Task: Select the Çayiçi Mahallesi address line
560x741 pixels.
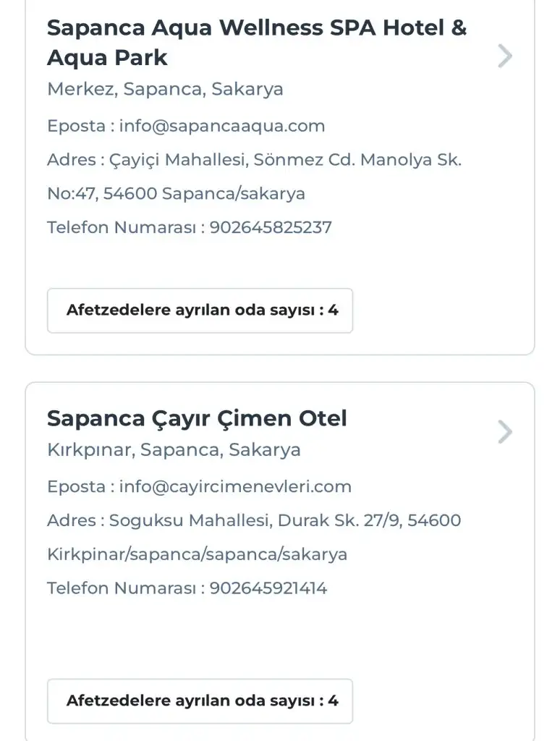Action: [285, 160]
